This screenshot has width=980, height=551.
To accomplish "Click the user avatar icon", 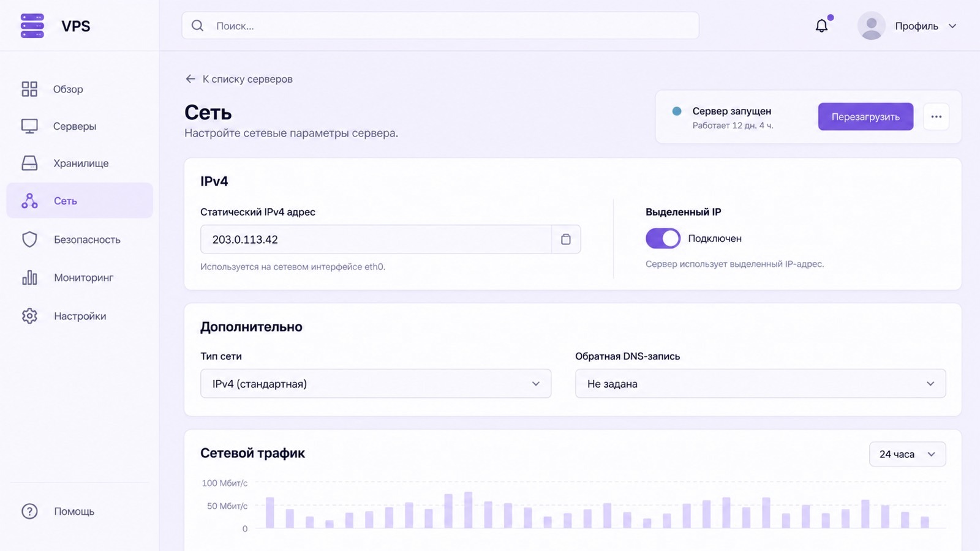I will [x=872, y=26].
